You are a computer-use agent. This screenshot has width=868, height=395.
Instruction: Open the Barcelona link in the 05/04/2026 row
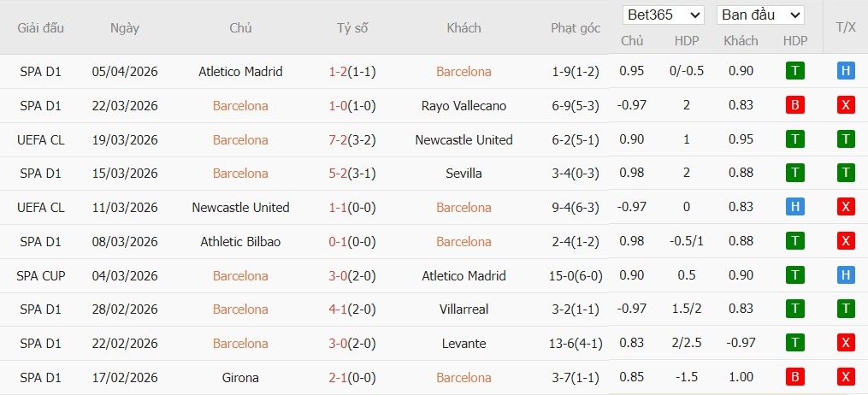pyautogui.click(x=464, y=72)
